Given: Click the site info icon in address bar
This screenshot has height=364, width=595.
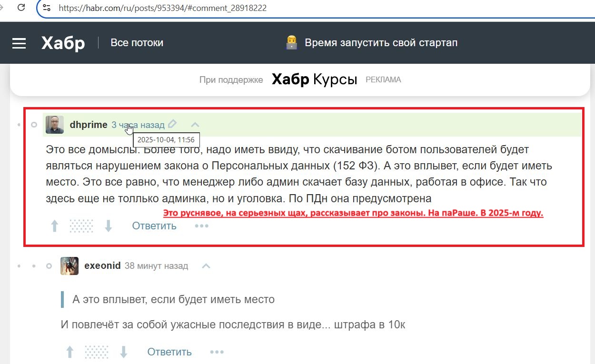Looking at the screenshot, I should (47, 8).
